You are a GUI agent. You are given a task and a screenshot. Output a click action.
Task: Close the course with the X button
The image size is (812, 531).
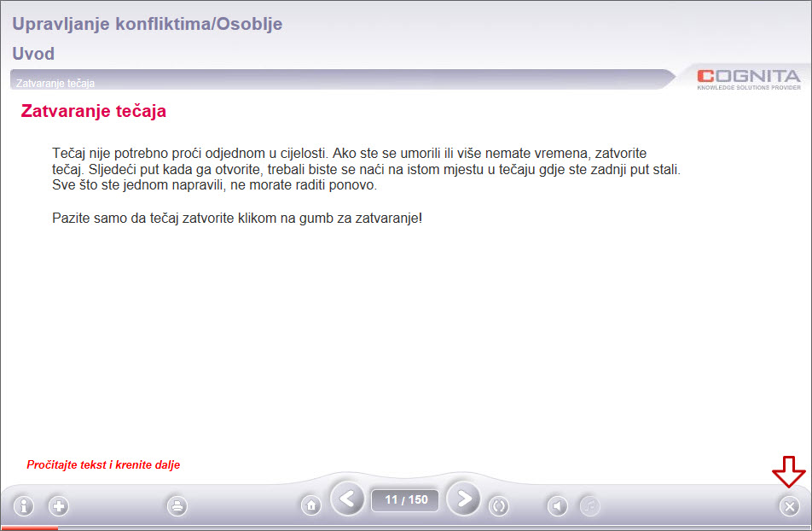click(x=789, y=506)
